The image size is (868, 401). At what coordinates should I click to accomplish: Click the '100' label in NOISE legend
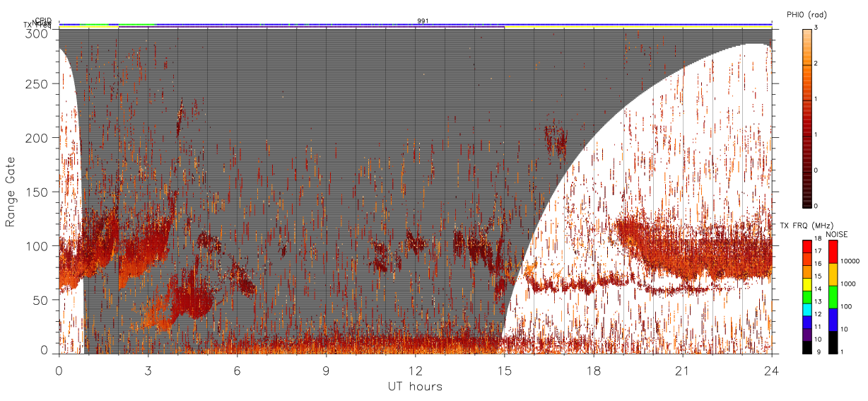846,306
